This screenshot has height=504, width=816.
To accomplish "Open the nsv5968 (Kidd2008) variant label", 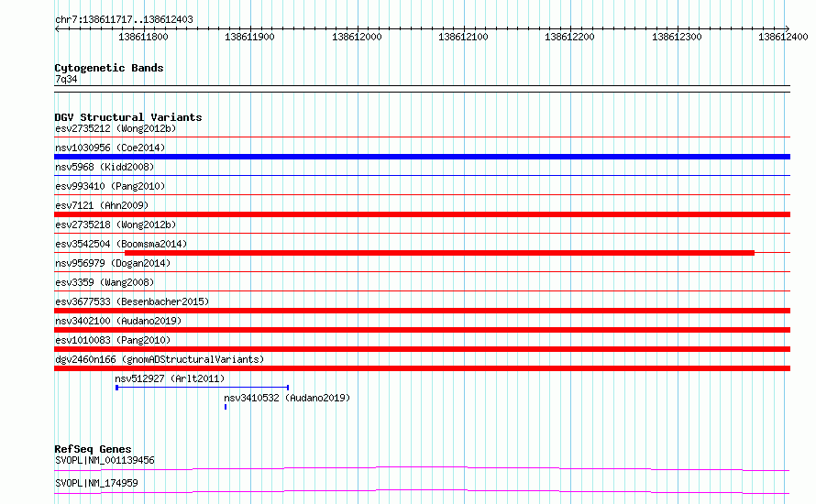I will [105, 167].
